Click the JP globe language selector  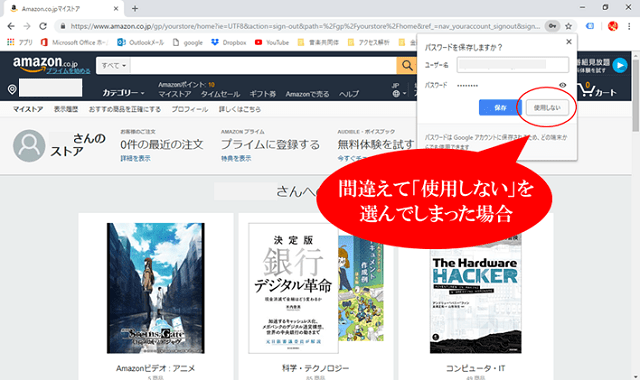coord(398,90)
